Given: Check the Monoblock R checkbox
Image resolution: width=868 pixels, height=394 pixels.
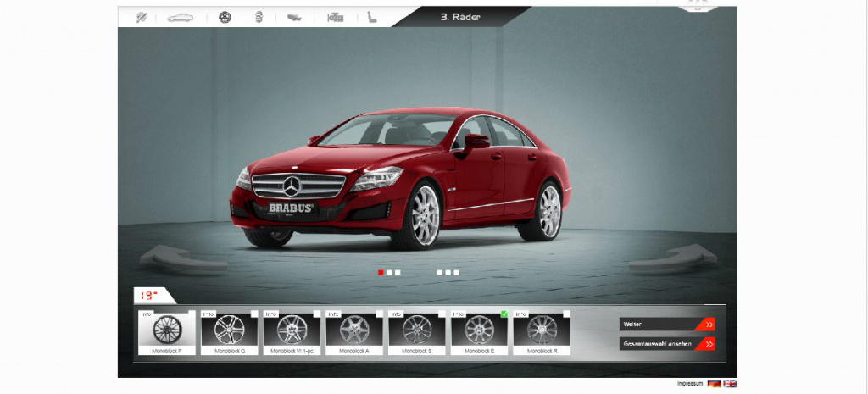Looking at the screenshot, I should click(567, 314).
